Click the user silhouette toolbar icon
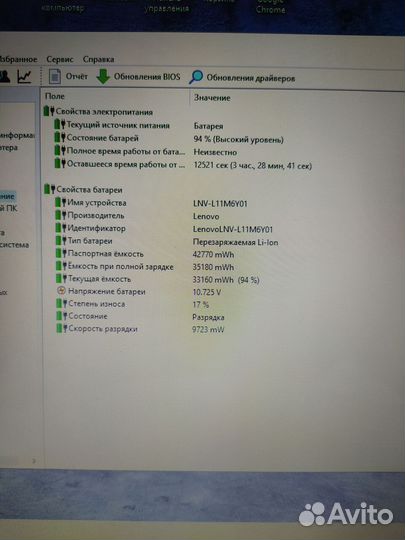The width and height of the screenshot is (405, 540). coord(5,76)
